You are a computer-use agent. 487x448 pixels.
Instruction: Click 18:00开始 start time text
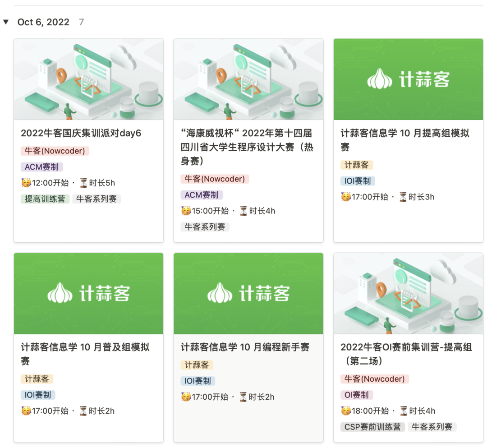coord(370,411)
